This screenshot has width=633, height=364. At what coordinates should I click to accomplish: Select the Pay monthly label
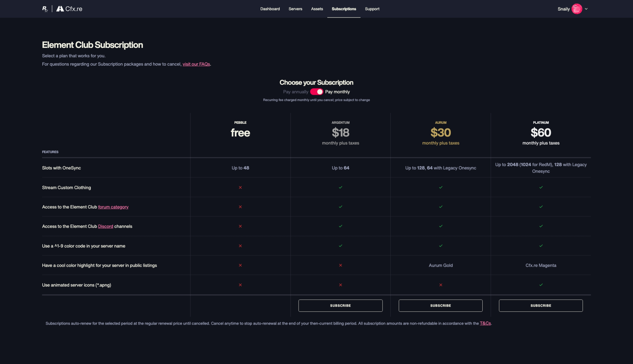click(337, 92)
